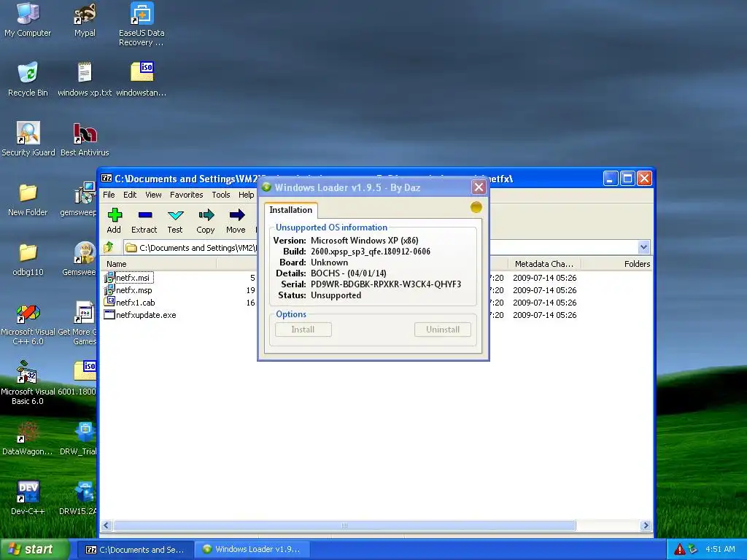Screen dimensions: 747x560
Task: Select the Mypal browser desktop icon
Action: point(85,20)
